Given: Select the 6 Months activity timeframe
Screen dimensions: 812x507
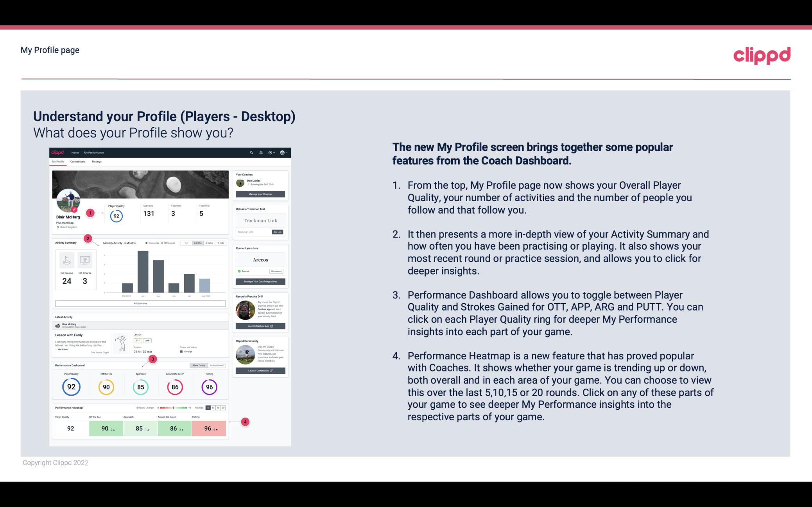Looking at the screenshot, I should 197,244.
